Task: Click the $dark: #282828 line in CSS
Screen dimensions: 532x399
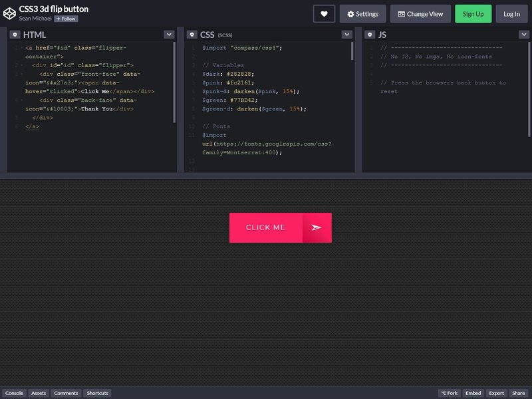Action: click(228, 74)
